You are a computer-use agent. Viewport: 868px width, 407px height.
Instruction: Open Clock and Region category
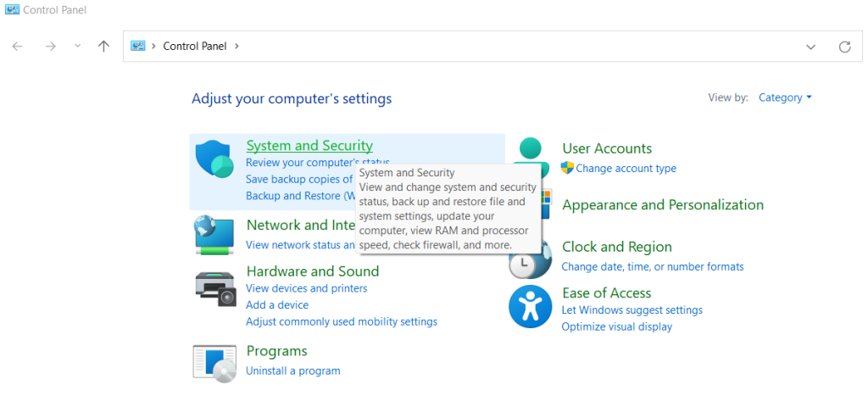[x=617, y=247]
